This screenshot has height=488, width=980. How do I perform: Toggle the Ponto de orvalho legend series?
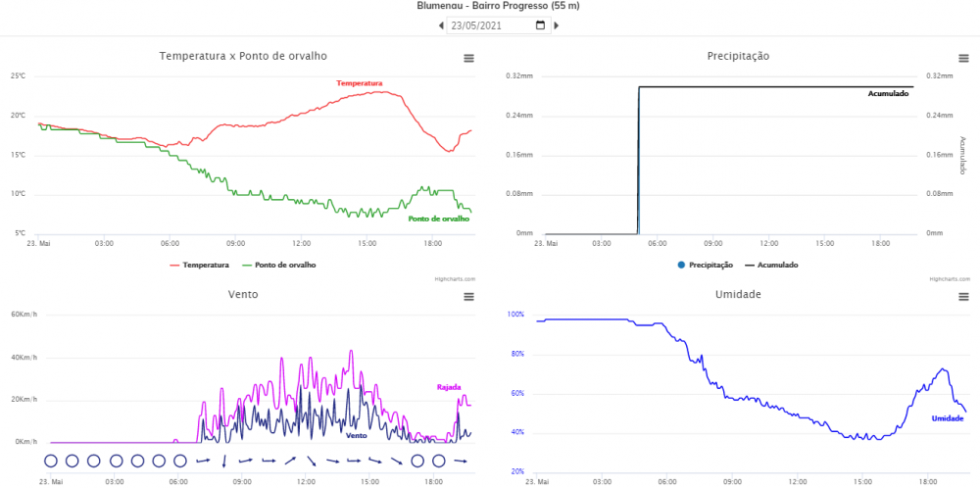(x=284, y=265)
